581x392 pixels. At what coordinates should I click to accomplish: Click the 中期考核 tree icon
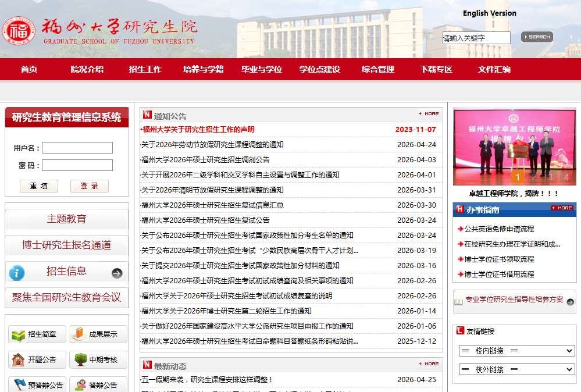[80, 359]
